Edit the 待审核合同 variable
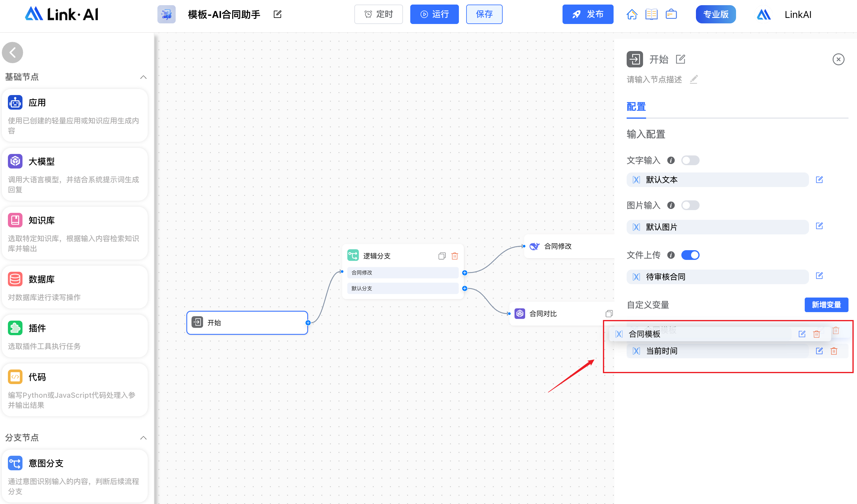The width and height of the screenshot is (857, 504). (x=819, y=276)
